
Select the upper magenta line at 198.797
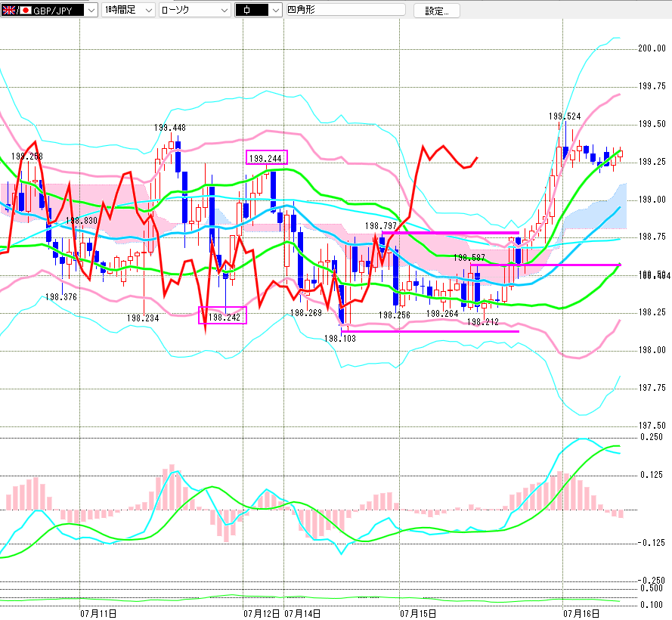[x=450, y=233]
